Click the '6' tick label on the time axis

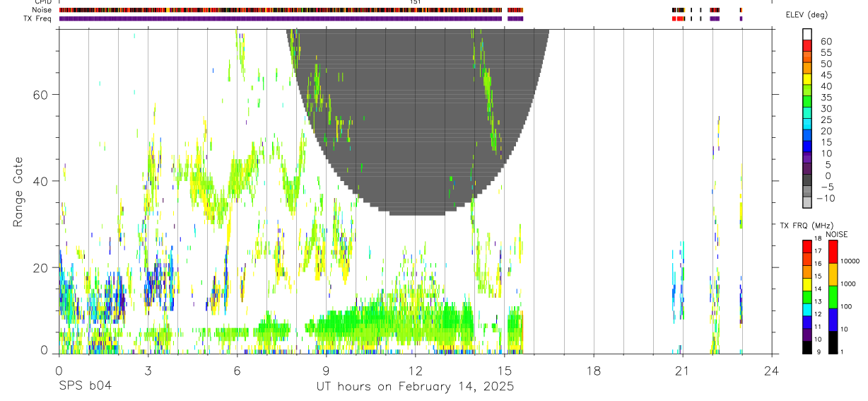[237, 370]
